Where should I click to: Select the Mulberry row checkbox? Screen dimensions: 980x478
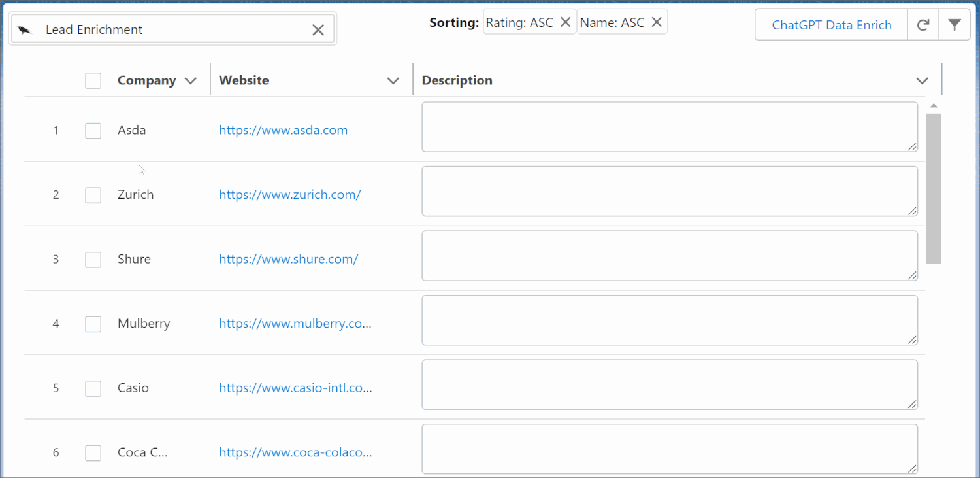93,324
